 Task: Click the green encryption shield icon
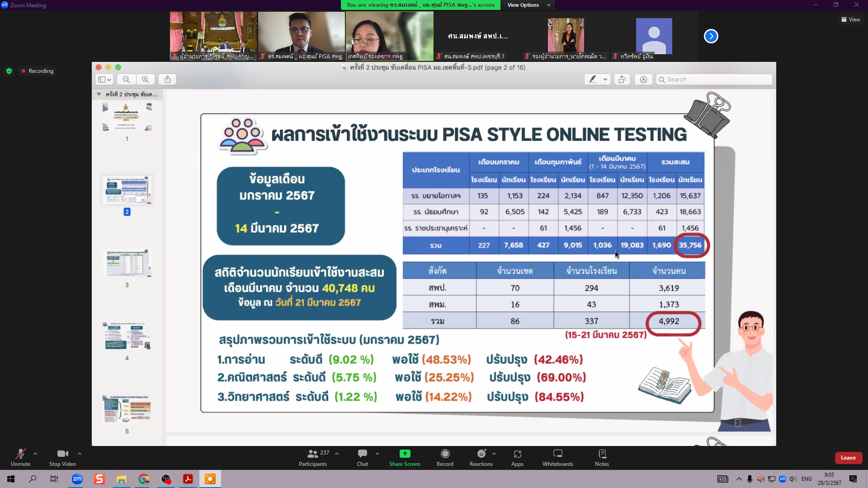[9, 71]
